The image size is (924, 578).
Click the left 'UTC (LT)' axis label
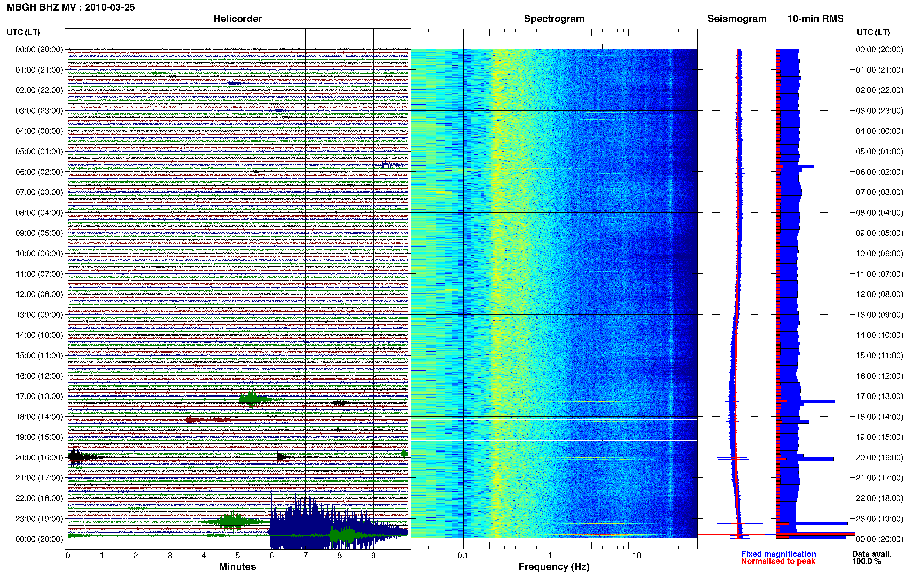click(23, 32)
